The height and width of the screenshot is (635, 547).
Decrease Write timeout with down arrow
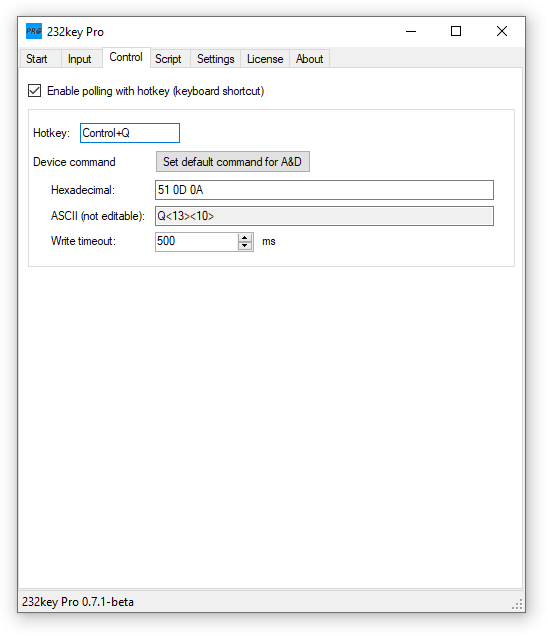pyautogui.click(x=245, y=246)
